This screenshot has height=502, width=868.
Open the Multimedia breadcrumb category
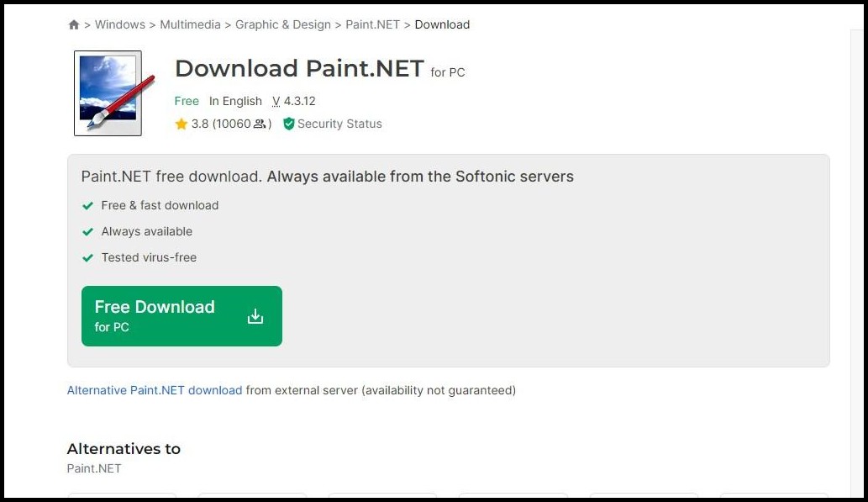pos(191,24)
